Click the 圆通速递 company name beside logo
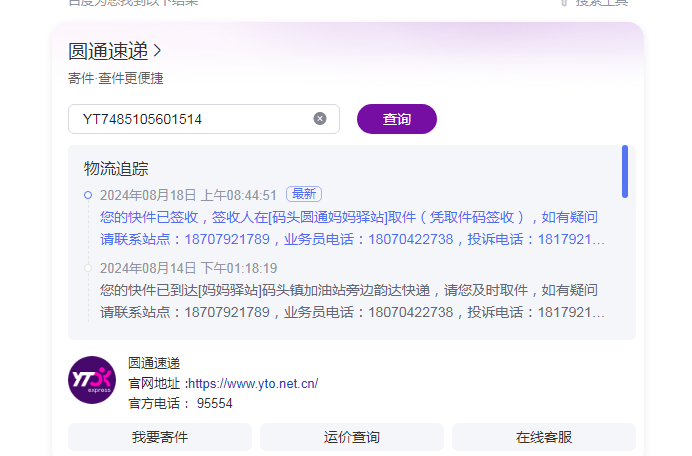This screenshot has height=456, width=692. [x=154, y=363]
